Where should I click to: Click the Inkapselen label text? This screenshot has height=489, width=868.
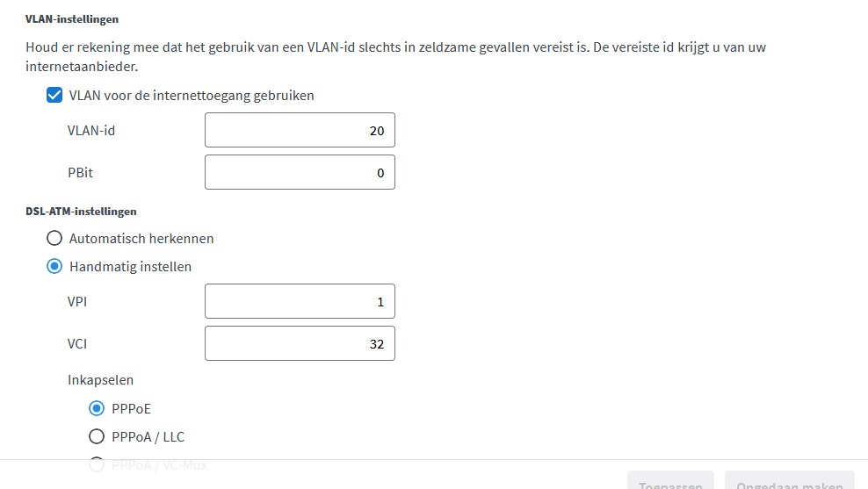[101, 380]
